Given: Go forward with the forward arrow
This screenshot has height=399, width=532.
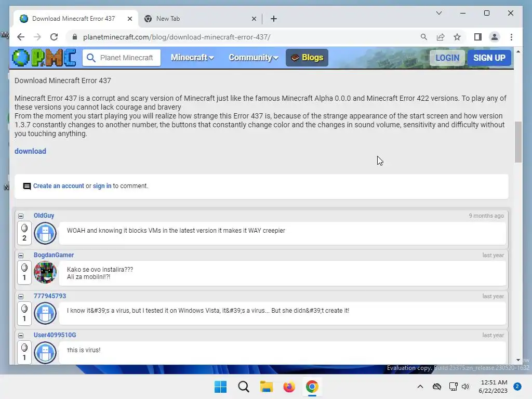Looking at the screenshot, I should [37, 37].
